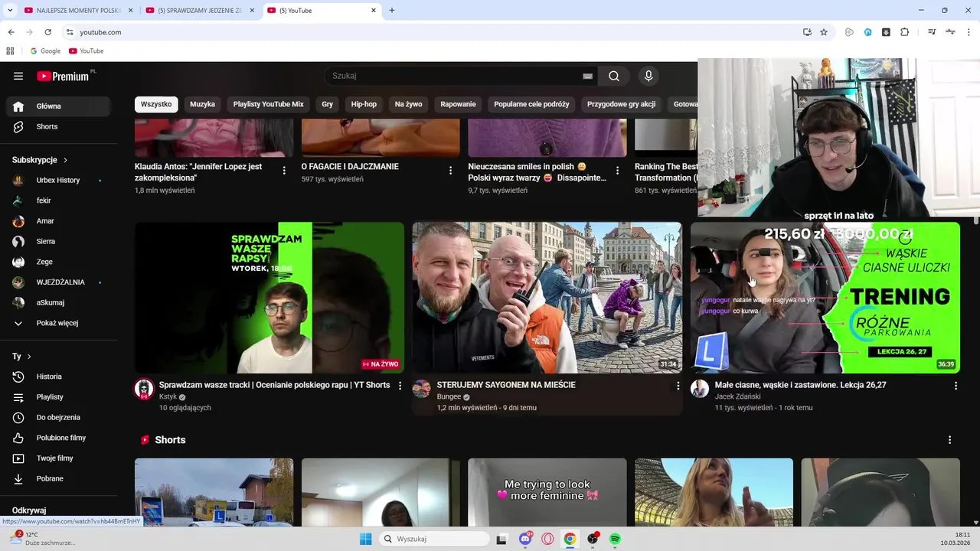The width and height of the screenshot is (980, 551).
Task: Select Popularne cele podróży chip
Action: pyautogui.click(x=532, y=104)
